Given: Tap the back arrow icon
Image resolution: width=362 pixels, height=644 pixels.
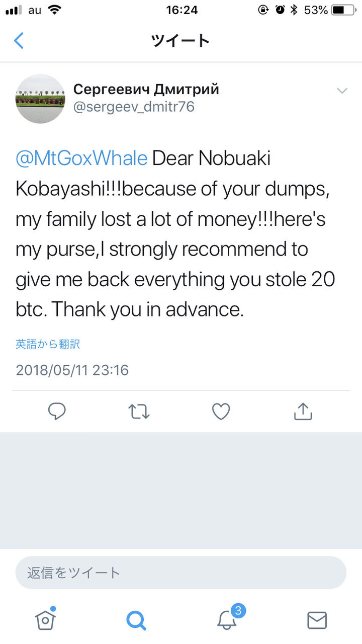Looking at the screenshot, I should 19,40.
